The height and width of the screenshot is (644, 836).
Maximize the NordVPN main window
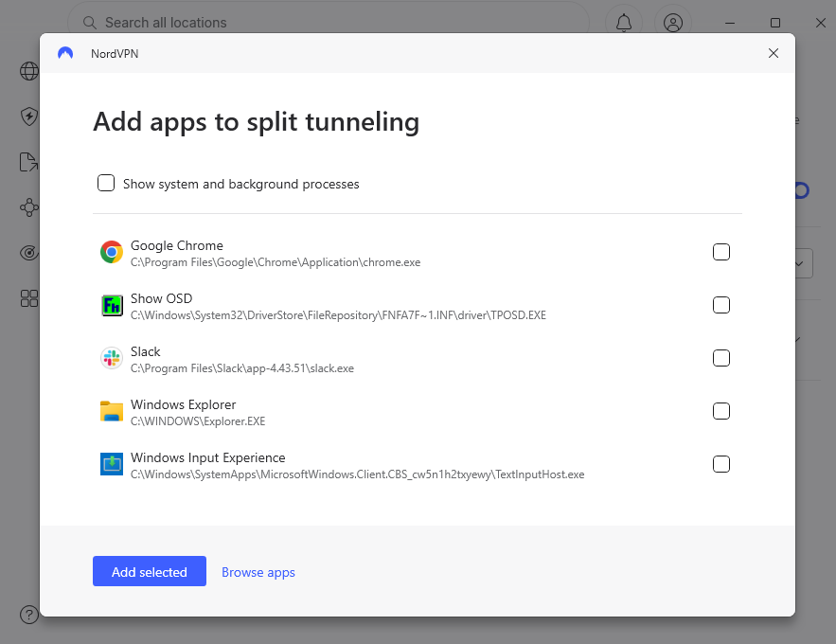tap(775, 23)
